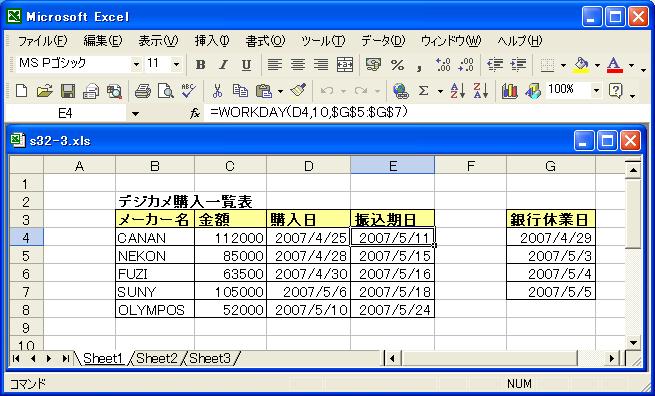The image size is (655, 396).
Task: Click the yellow Fill Color bucket
Action: tap(581, 64)
